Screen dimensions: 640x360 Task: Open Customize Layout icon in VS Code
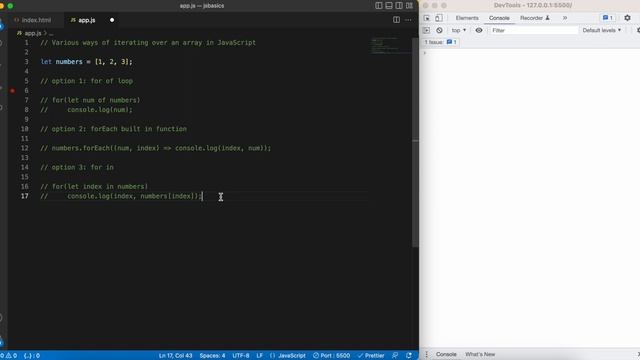pyautogui.click(x=409, y=6)
